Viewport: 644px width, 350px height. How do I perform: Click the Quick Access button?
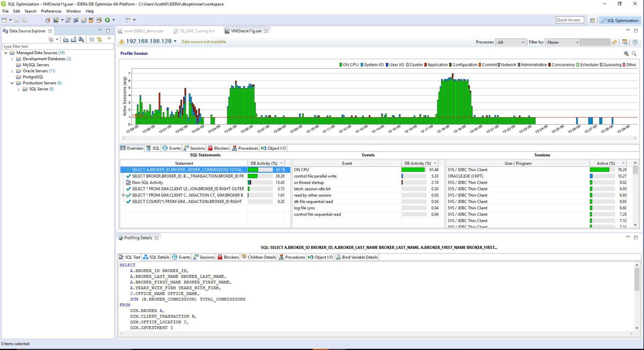[x=569, y=19]
